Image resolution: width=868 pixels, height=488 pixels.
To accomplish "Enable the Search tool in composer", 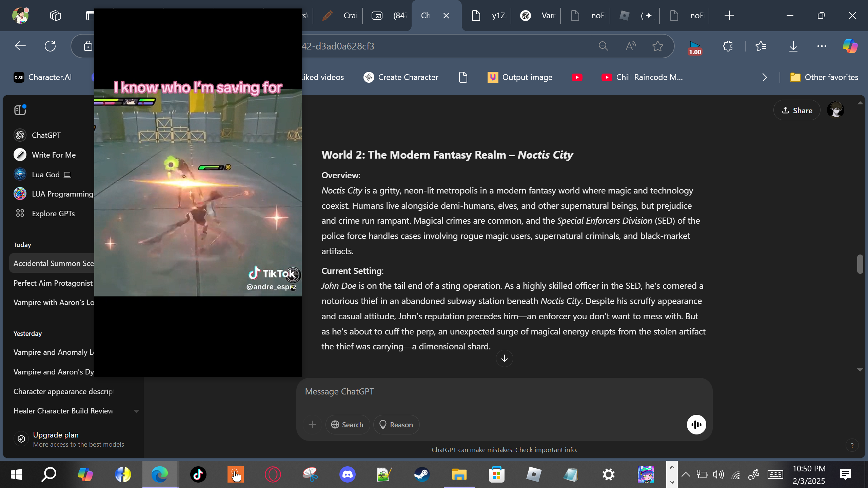I will coord(348,425).
